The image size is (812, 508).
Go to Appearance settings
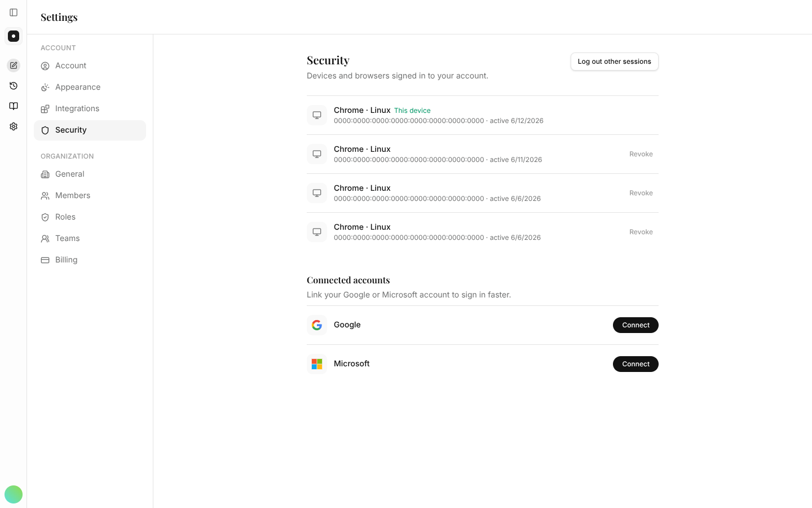pos(90,87)
